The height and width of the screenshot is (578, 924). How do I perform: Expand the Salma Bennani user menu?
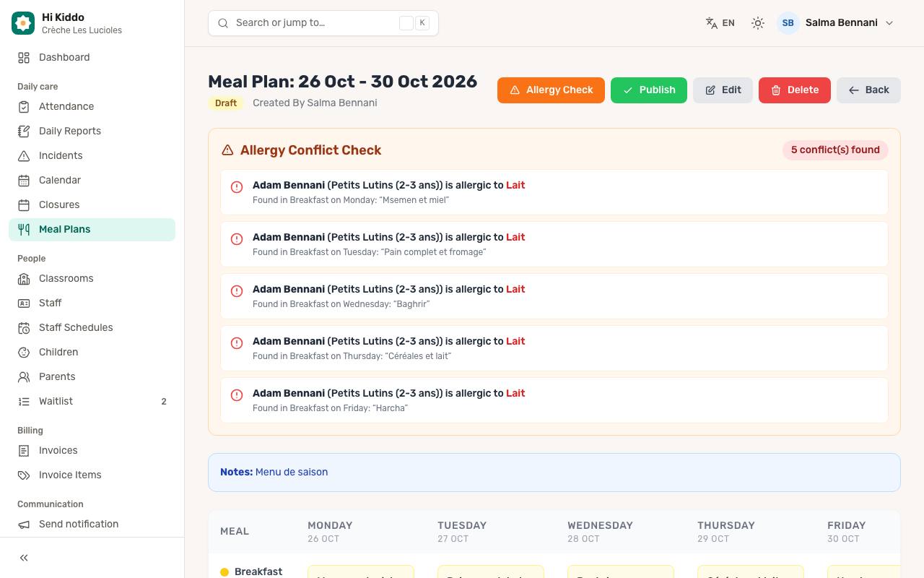(836, 23)
